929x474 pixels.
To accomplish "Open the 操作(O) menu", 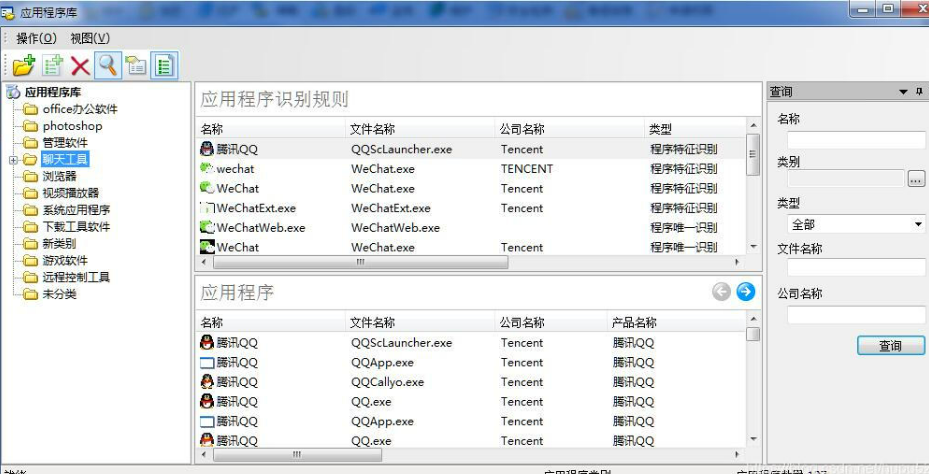I will pyautogui.click(x=36, y=39).
